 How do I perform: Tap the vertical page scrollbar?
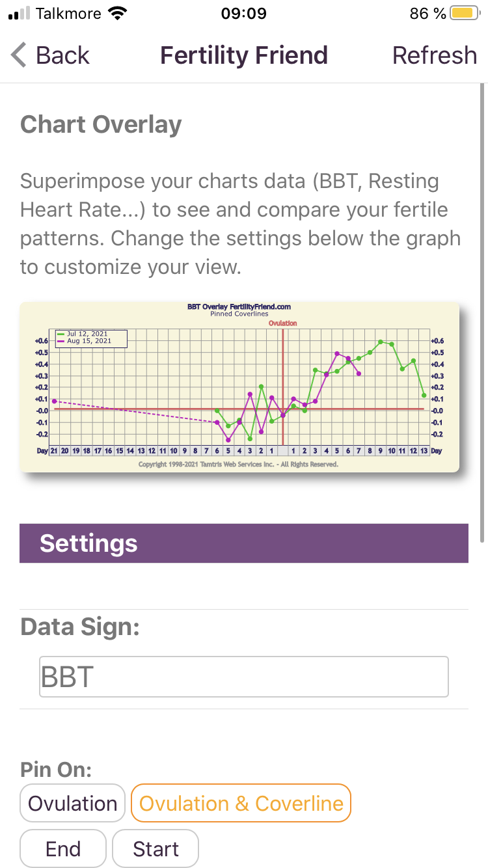(x=481, y=312)
